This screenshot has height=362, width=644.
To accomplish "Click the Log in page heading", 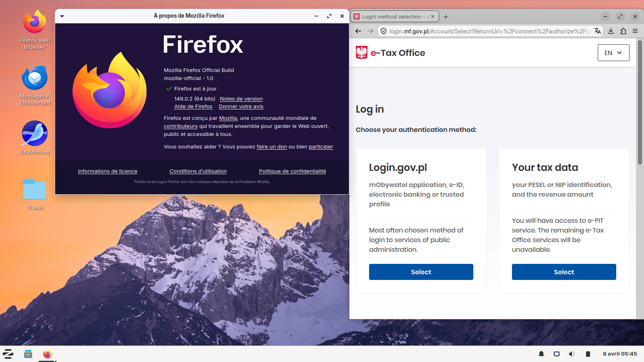I will click(x=370, y=109).
